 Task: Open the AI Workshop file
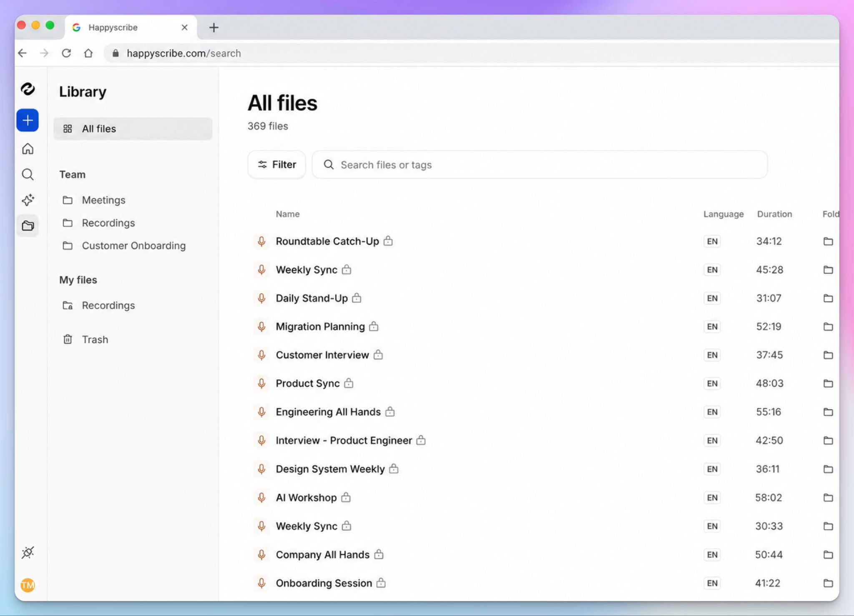[x=306, y=498]
